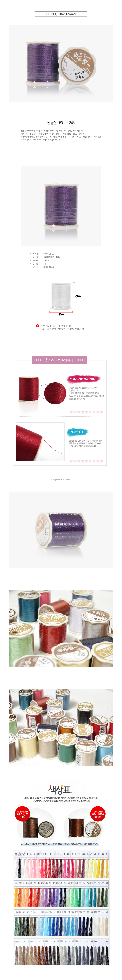The width and height of the screenshot is (122, 980).
Task: Open the top purple spool product photo
Action: 61,63
